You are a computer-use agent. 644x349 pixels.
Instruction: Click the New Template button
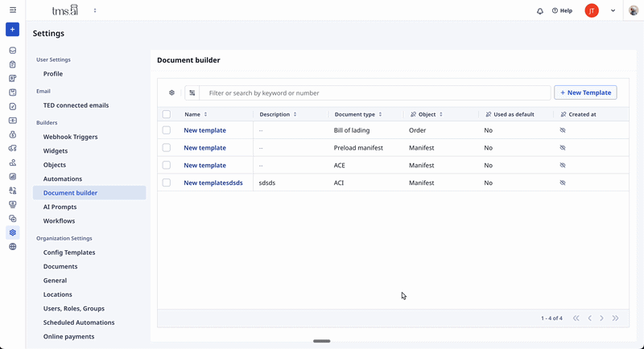585,92
